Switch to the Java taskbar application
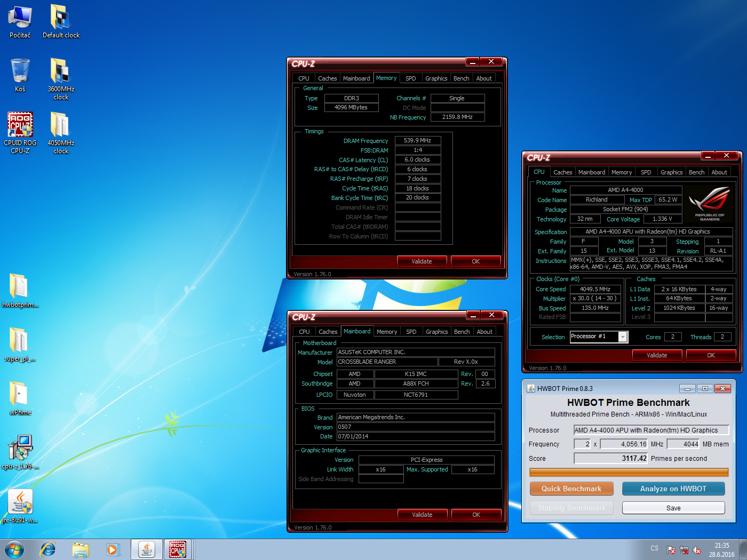 [146, 549]
